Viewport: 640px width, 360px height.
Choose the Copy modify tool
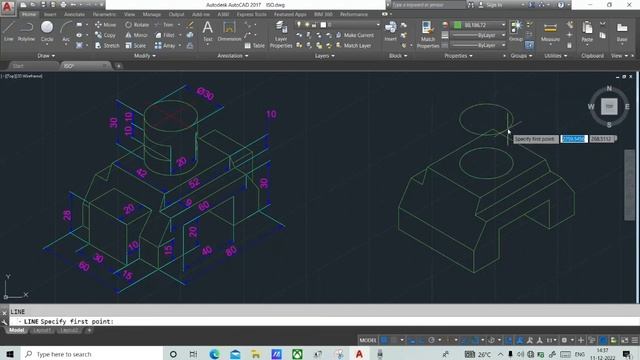pos(105,35)
